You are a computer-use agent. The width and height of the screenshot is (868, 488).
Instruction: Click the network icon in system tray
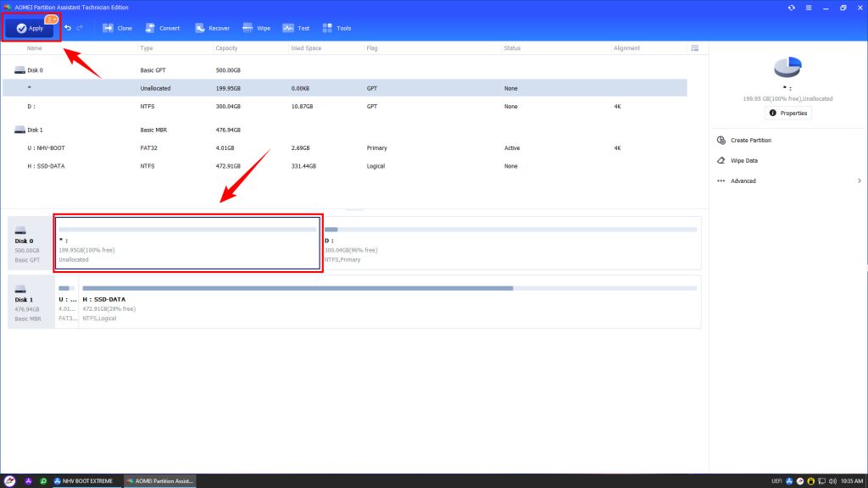click(821, 481)
